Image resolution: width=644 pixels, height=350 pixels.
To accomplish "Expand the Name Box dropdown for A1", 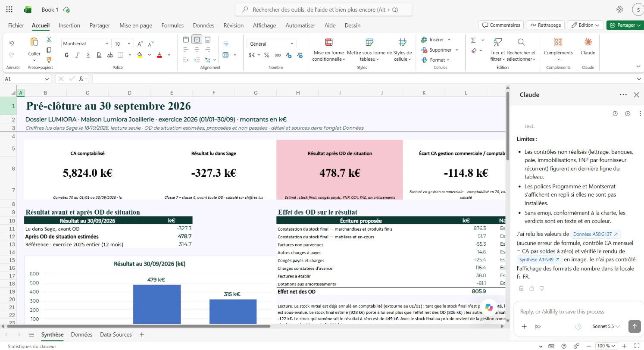I will click(x=47, y=79).
